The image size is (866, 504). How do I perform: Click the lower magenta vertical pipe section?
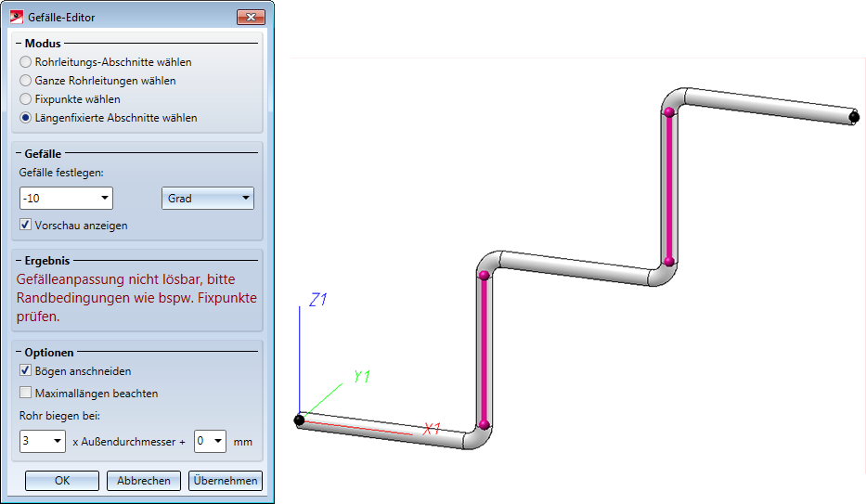tap(485, 350)
